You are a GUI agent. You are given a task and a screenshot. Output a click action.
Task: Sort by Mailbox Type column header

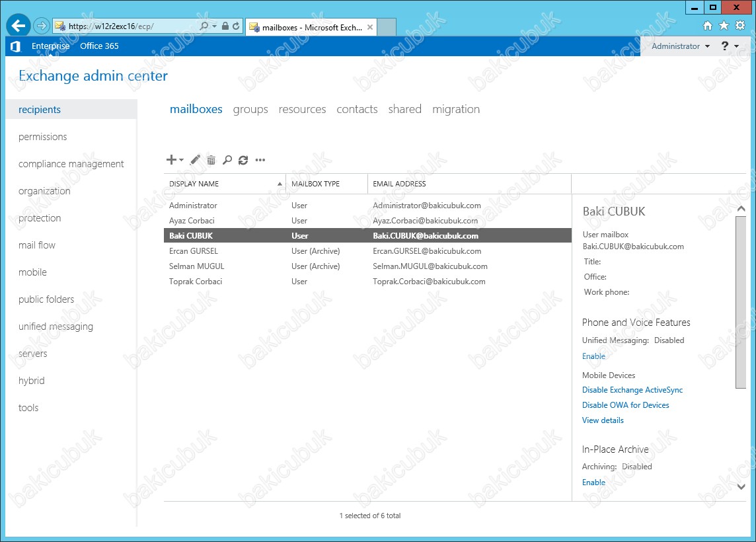pyautogui.click(x=326, y=184)
